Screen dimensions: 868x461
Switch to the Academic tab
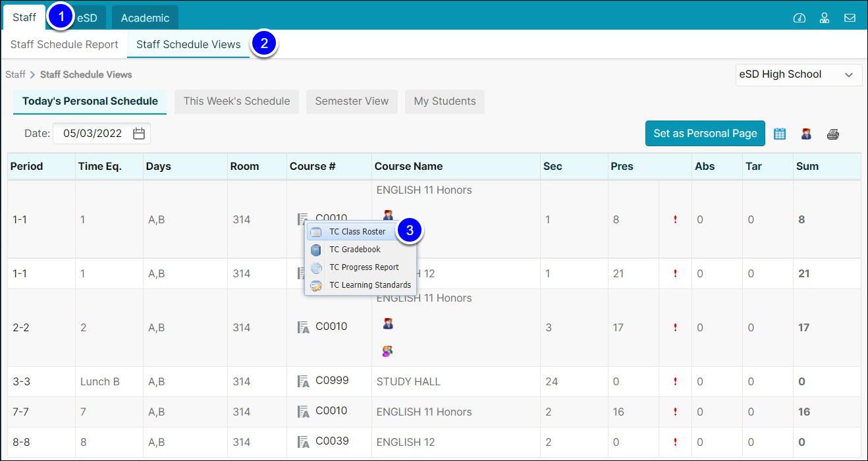coord(145,18)
